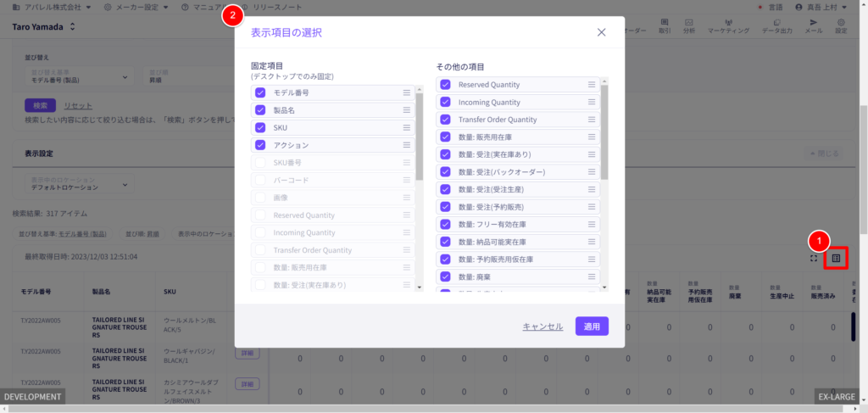The width and height of the screenshot is (868, 413).
Task: Open the 設定 gear icon
Action: tap(841, 26)
